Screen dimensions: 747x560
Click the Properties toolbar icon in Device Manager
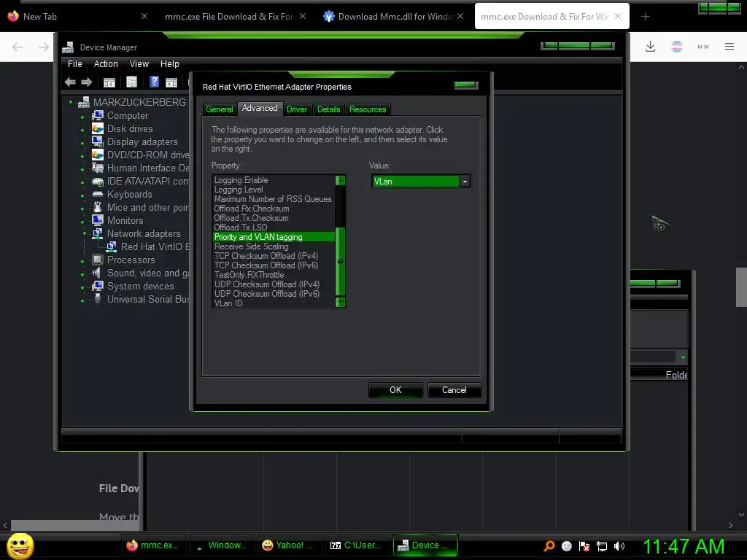(x=131, y=82)
